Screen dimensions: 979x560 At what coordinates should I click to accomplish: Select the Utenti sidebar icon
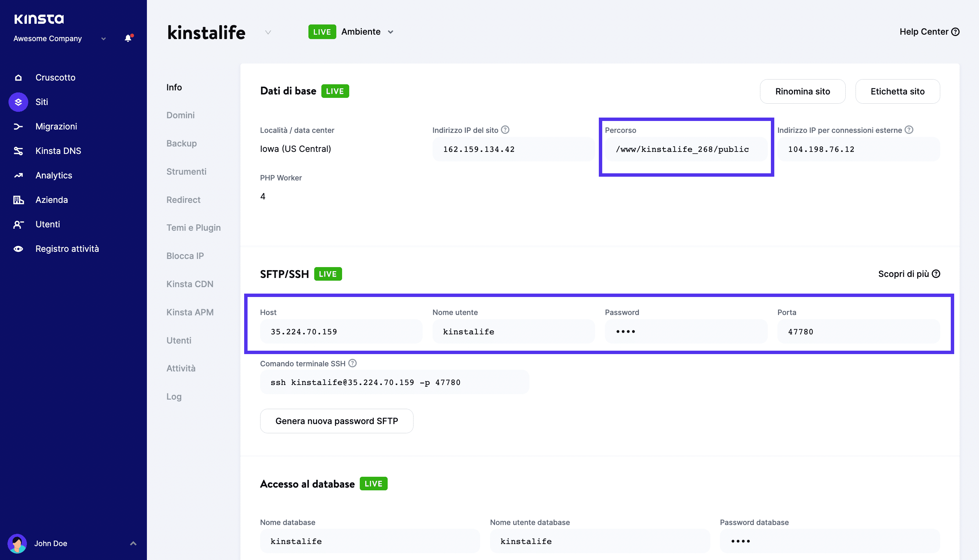18,224
